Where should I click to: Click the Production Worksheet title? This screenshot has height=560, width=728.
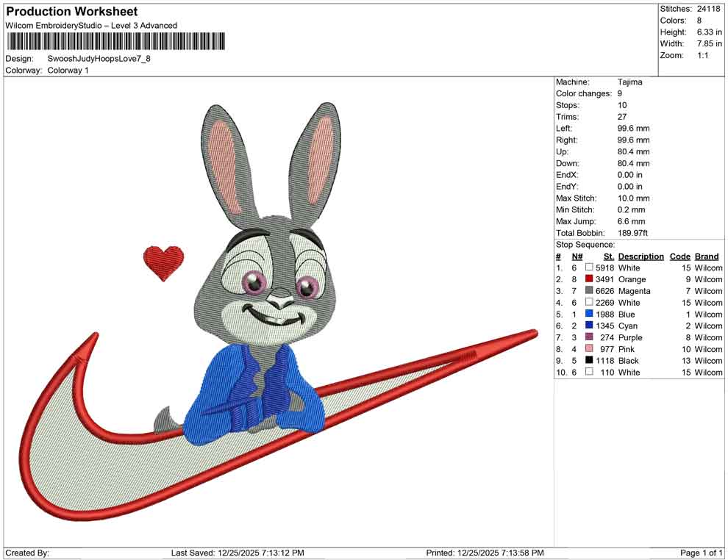pyautogui.click(x=71, y=11)
